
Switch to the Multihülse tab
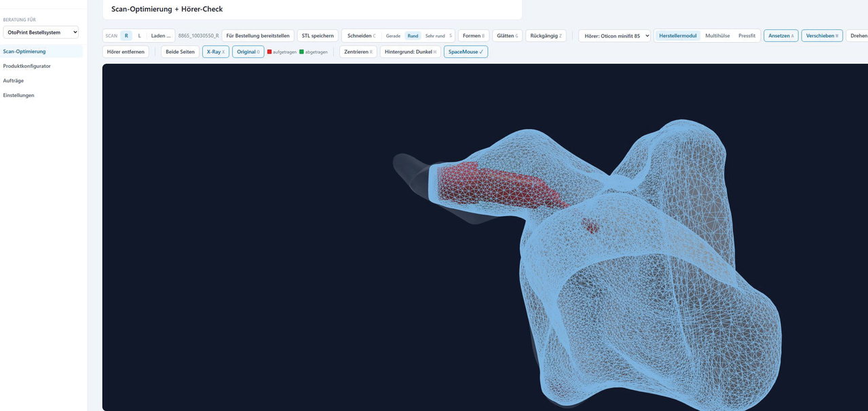coord(717,35)
